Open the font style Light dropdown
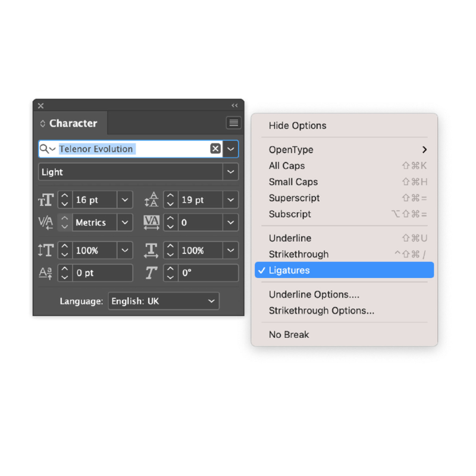 click(231, 172)
